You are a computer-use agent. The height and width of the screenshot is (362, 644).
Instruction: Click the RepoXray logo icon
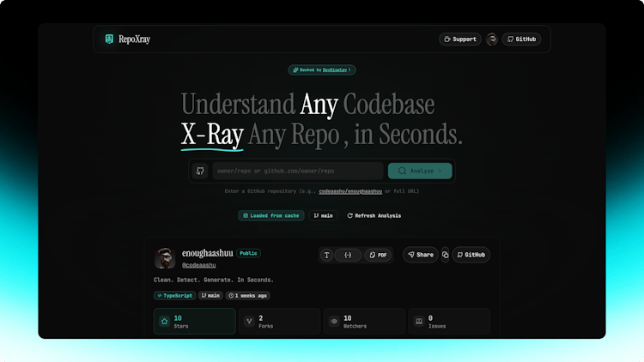click(109, 39)
